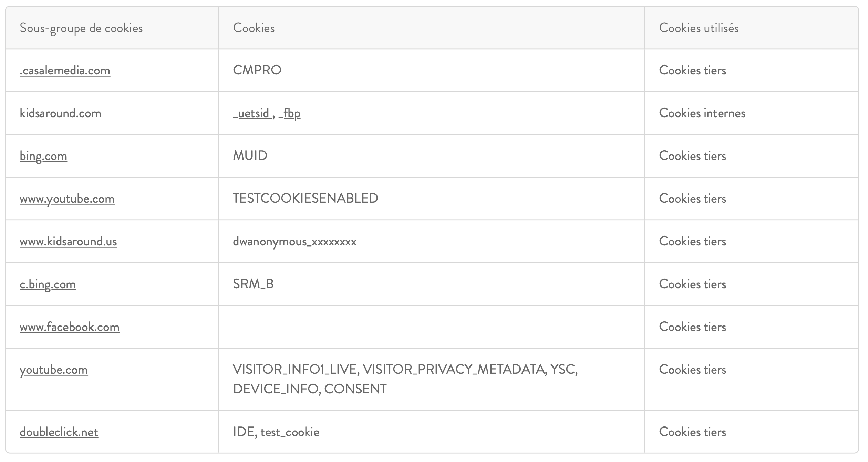Image resolution: width=868 pixels, height=462 pixels.
Task: Open the youtube.com subgroup link
Action: (x=54, y=370)
